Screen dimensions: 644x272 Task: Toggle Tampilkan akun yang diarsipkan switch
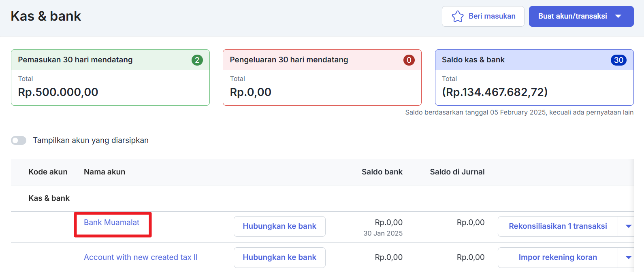pyautogui.click(x=19, y=140)
